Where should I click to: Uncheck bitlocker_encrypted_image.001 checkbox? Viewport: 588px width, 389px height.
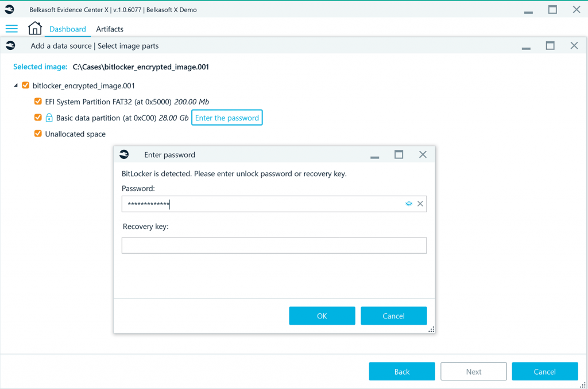[x=25, y=85]
